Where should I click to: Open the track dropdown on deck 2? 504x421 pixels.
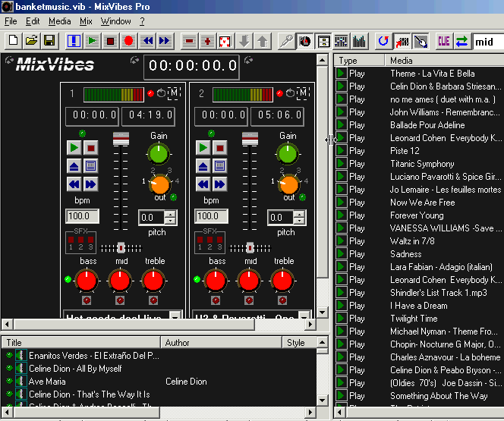click(x=304, y=316)
